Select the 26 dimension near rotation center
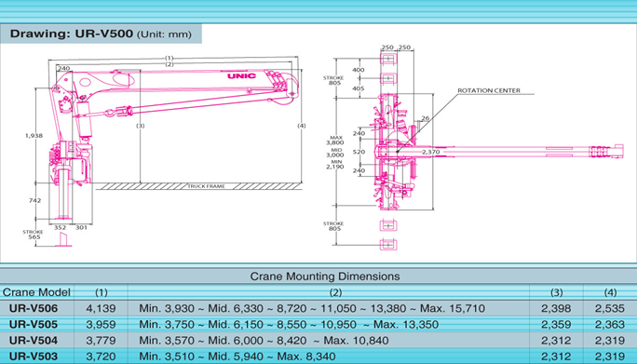Screen dimensions: 637x364 click(425, 118)
